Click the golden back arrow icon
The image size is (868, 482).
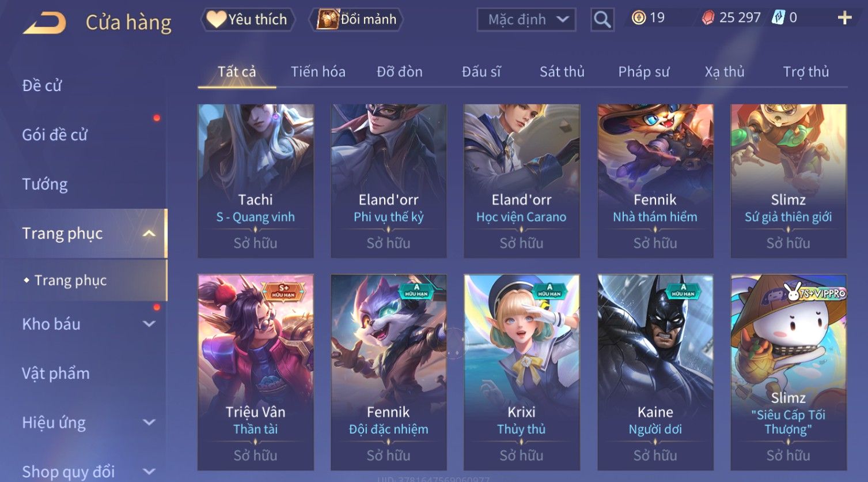pyautogui.click(x=44, y=23)
